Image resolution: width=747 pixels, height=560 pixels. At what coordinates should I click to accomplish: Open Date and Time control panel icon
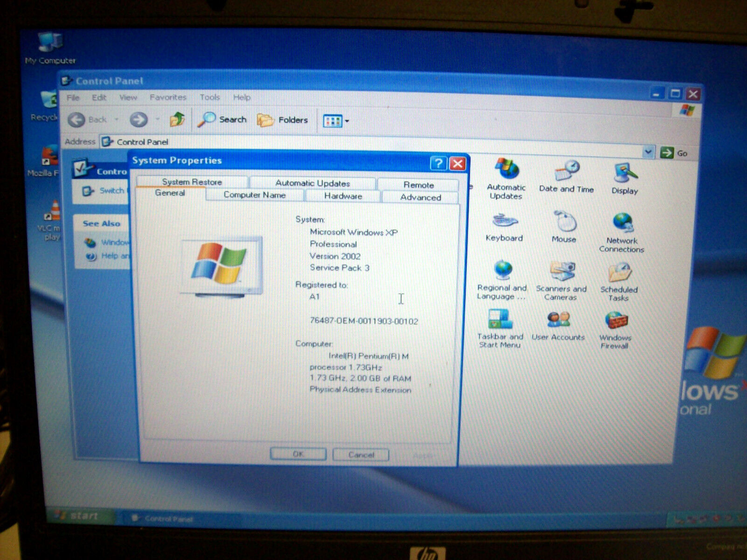(566, 176)
